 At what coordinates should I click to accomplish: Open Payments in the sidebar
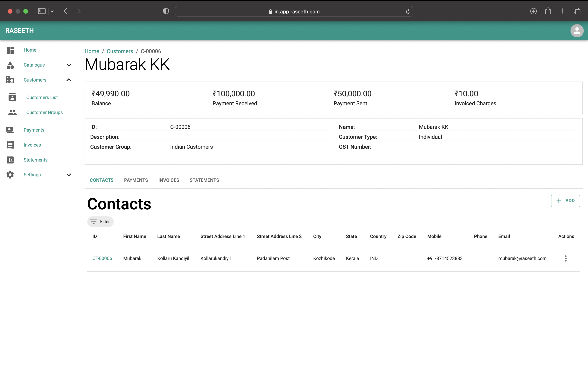(34, 130)
